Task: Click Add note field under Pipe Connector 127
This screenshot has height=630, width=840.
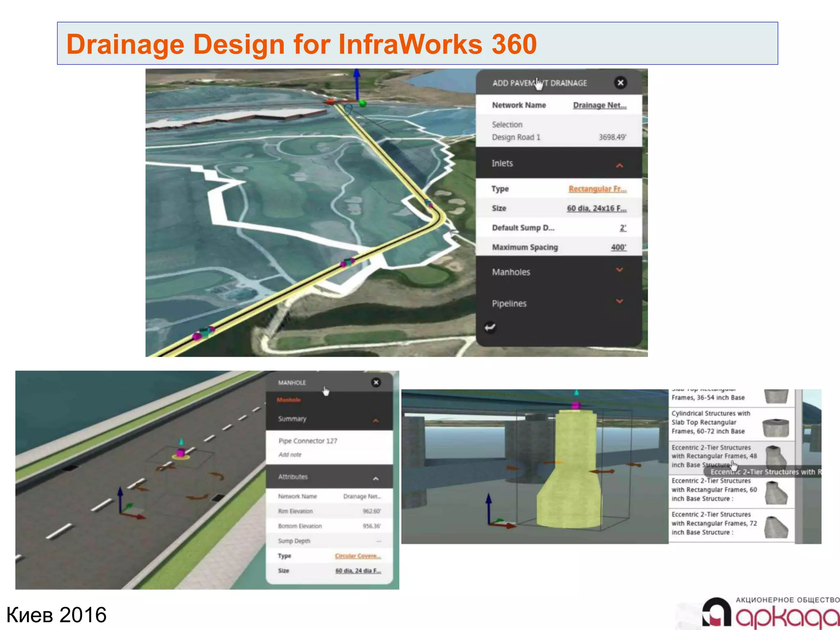Action: [290, 454]
